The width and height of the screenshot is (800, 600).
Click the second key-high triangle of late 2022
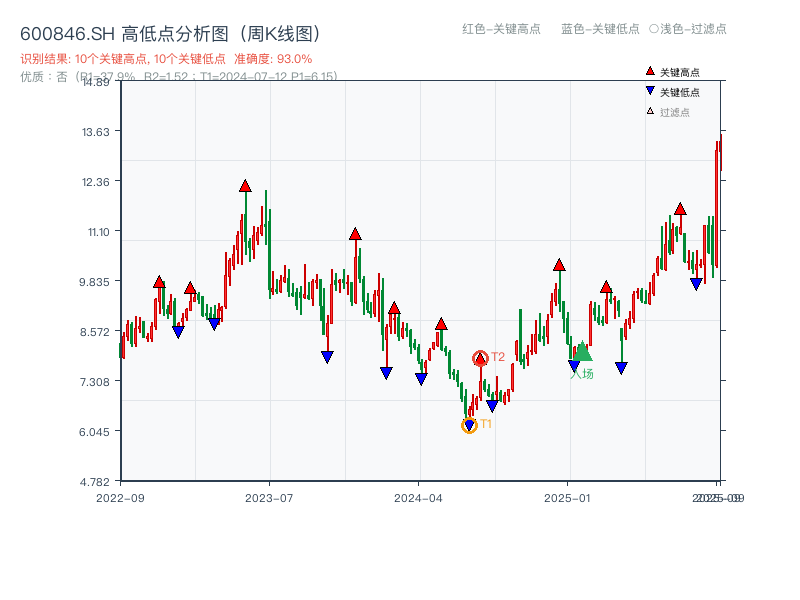(x=190, y=288)
